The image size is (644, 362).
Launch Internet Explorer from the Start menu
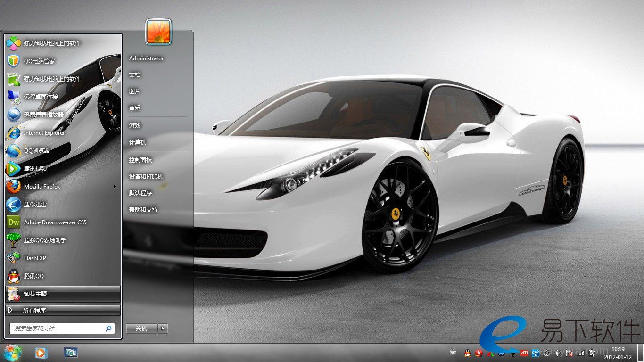[x=44, y=133]
